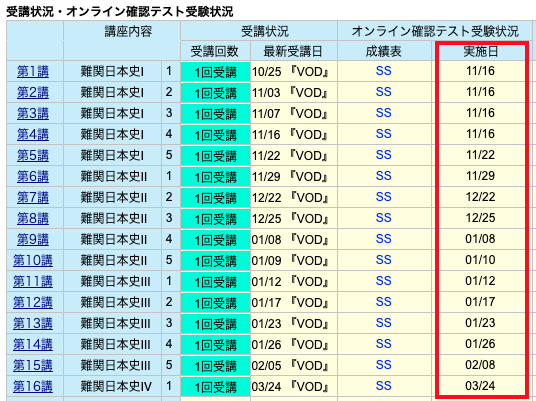Select the 03/24 『VOD』 latest attendance cell
The image size is (536, 401).
[x=294, y=387]
